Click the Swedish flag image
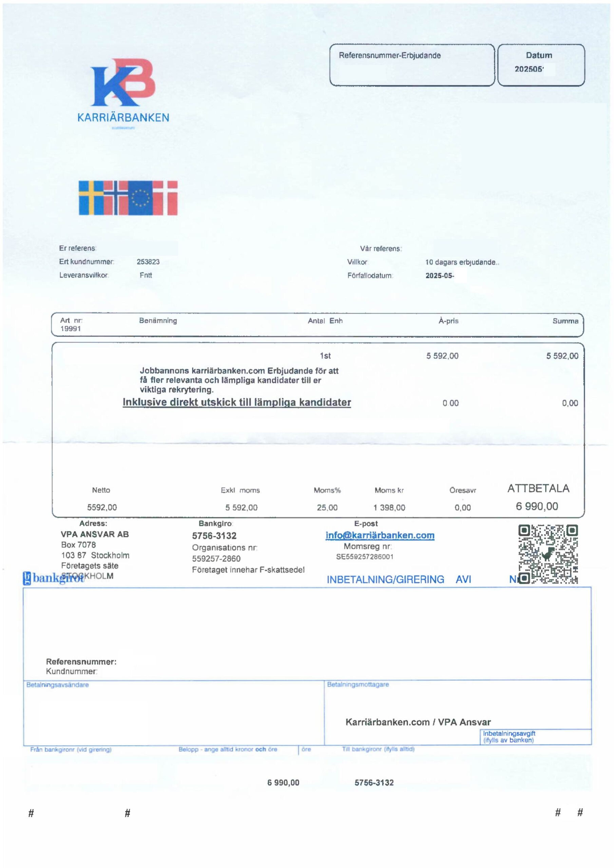Screen dimensions: 614x868 coord(91,198)
